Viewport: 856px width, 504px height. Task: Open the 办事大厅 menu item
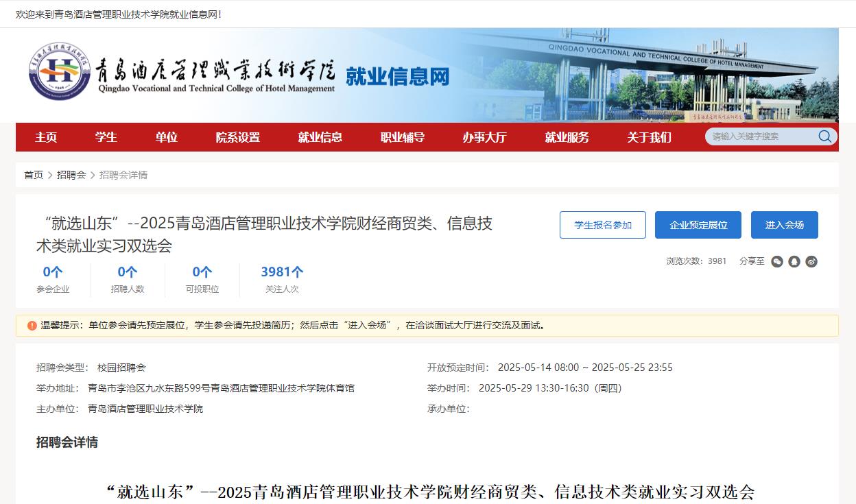485,137
